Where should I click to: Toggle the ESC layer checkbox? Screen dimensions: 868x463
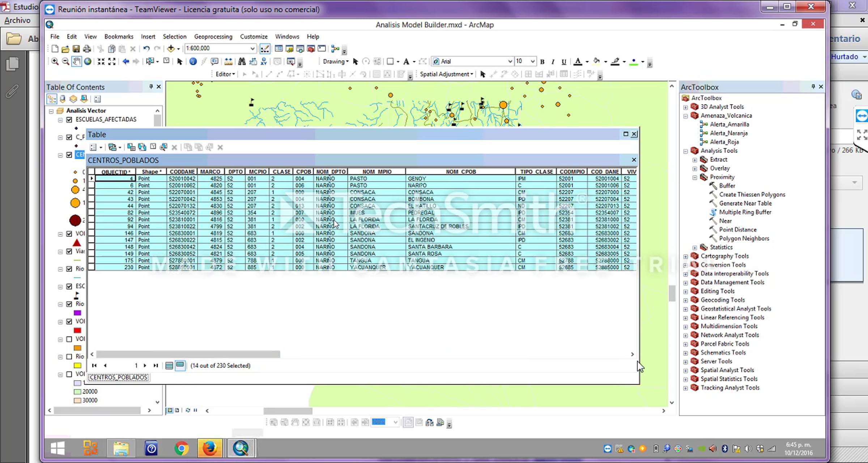(x=69, y=287)
